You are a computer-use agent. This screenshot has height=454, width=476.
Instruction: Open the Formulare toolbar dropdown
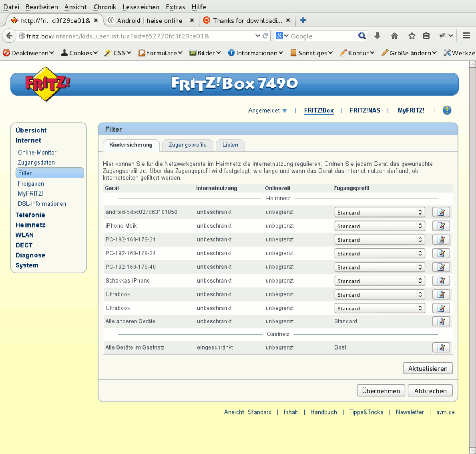160,53
